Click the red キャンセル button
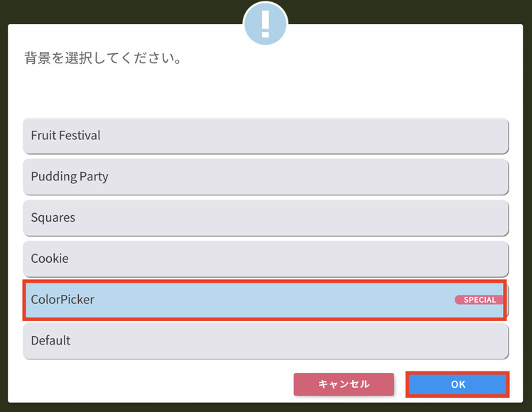Screen dimensions: 532x412 (344, 384)
